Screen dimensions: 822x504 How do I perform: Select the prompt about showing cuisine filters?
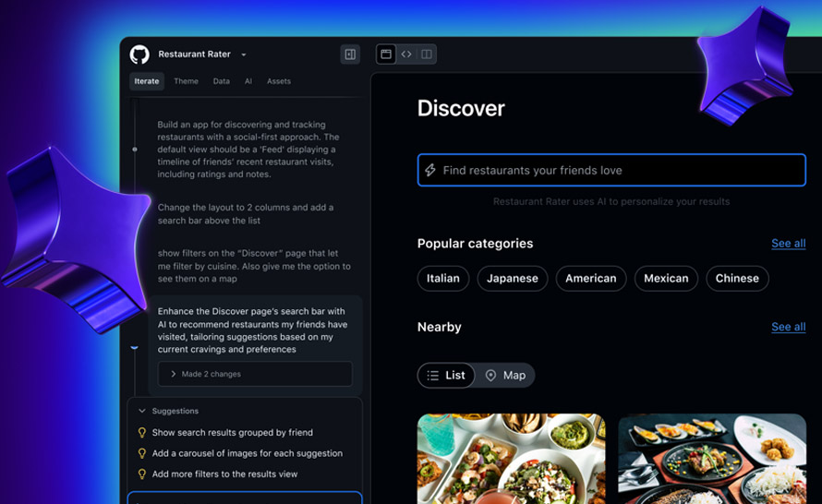[x=254, y=266]
